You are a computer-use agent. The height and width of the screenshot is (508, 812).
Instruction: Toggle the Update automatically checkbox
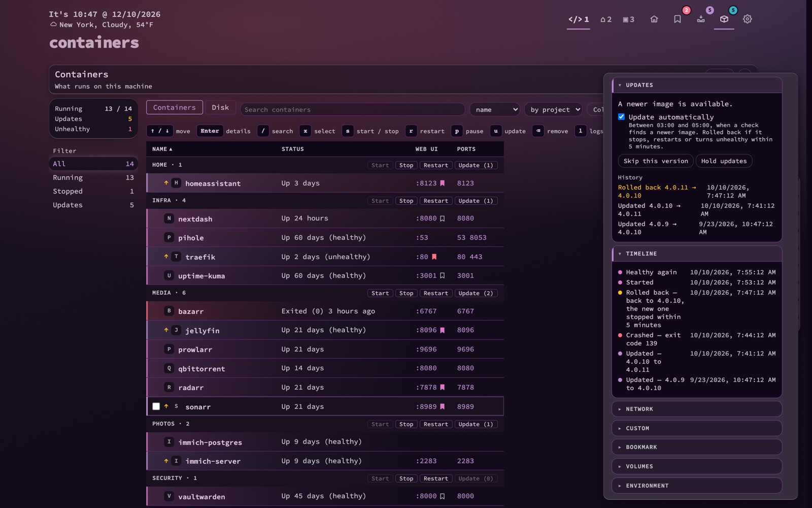pos(621,117)
